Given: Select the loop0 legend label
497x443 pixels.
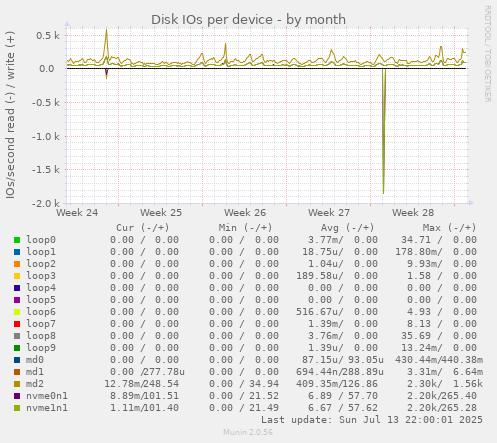Looking at the screenshot, I should pos(41,240).
